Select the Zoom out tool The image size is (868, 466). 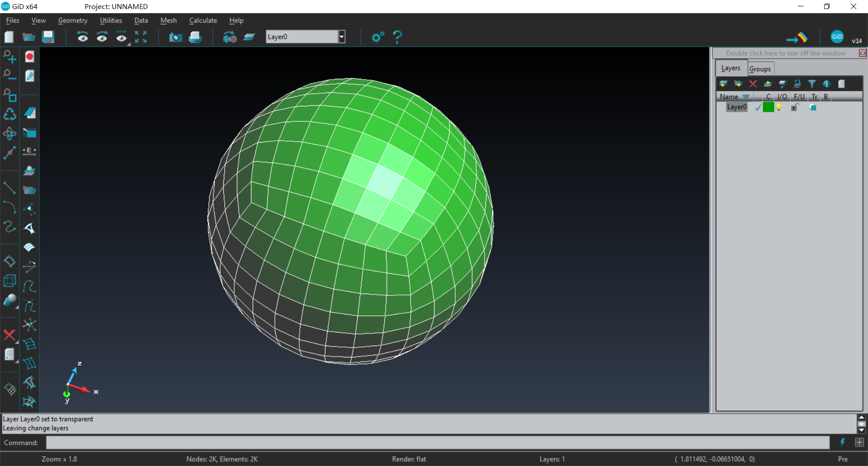(9, 75)
